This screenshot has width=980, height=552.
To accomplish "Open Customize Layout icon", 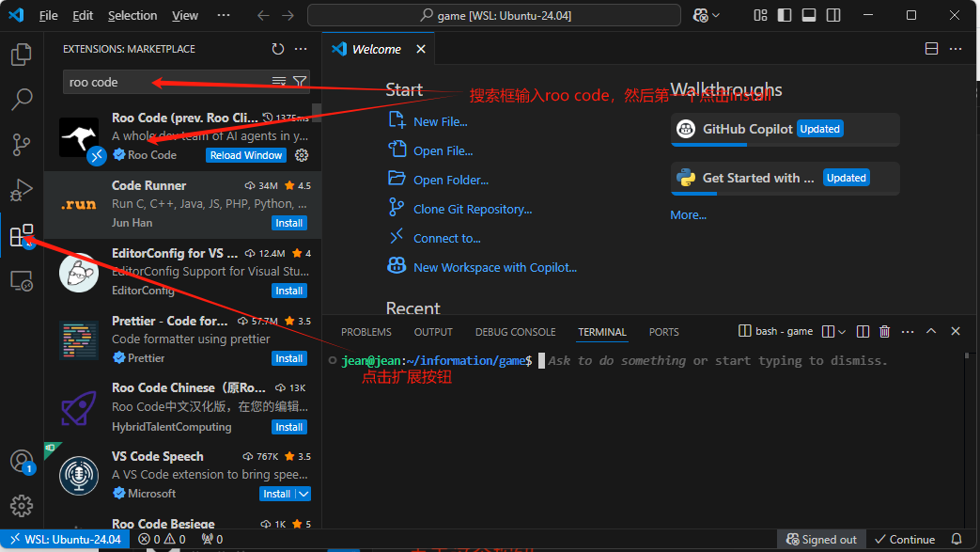I will coord(760,16).
